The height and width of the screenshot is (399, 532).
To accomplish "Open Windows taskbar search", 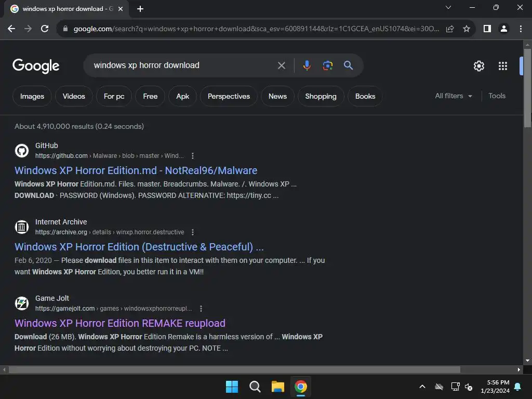I will 255,387.
